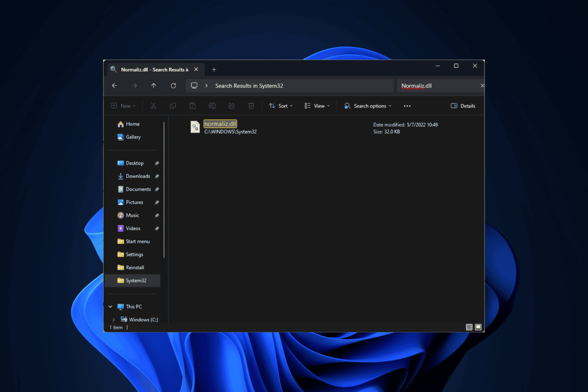Click the Delete trash icon

(251, 106)
